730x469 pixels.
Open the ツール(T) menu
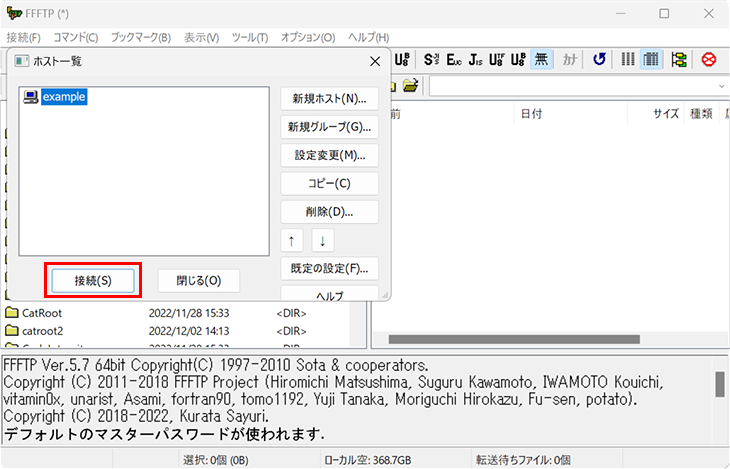click(x=250, y=38)
